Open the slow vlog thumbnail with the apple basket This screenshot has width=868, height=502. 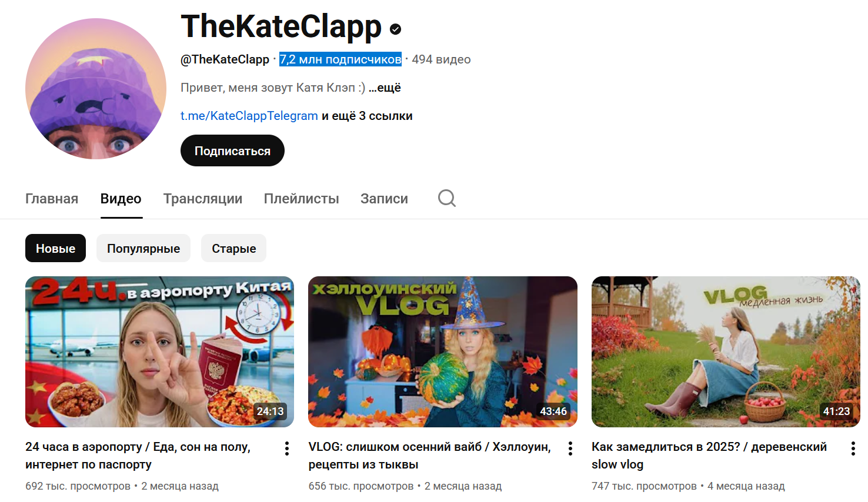point(726,352)
